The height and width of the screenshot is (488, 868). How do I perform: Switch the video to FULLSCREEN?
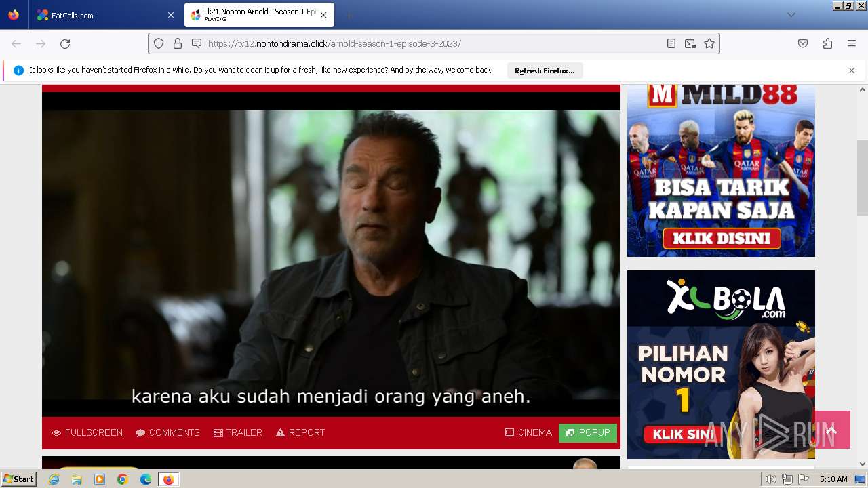click(87, 432)
